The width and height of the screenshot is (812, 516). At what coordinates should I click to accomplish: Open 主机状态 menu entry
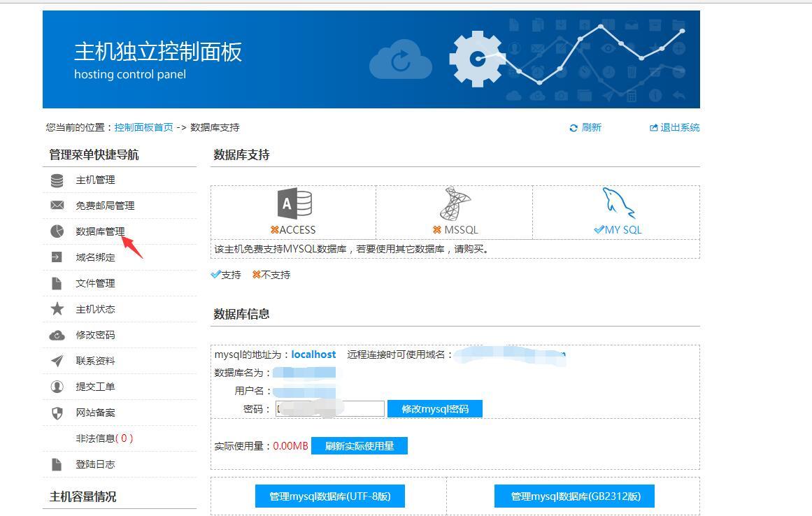[x=95, y=309]
